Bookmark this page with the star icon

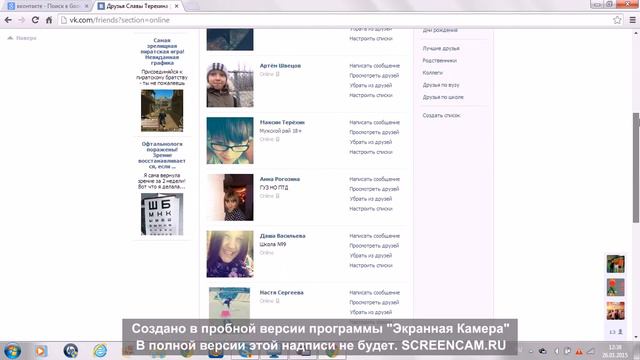(617, 20)
